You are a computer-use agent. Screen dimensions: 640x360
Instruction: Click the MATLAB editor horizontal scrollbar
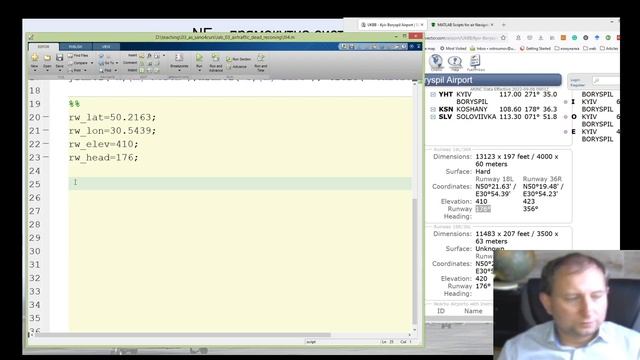(x=184, y=335)
